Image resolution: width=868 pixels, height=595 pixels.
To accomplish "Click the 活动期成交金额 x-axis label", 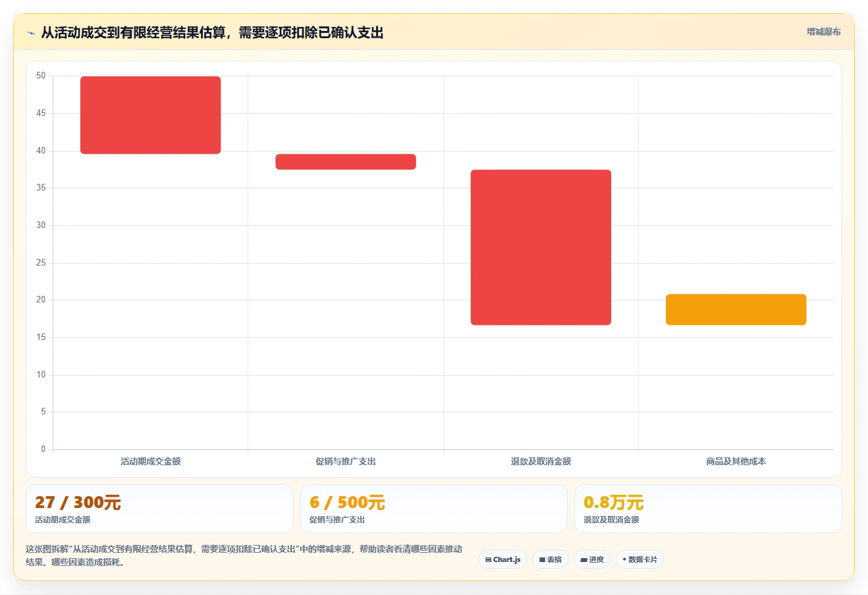I will coord(151,461).
